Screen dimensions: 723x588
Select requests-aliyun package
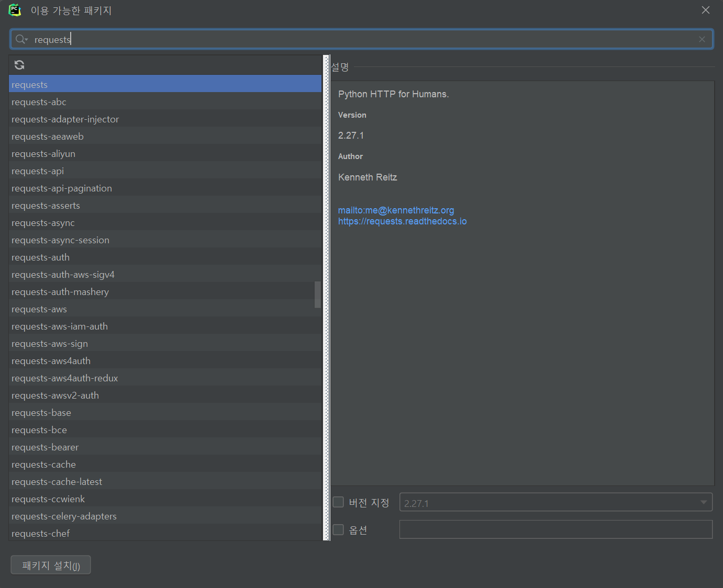[165, 154]
